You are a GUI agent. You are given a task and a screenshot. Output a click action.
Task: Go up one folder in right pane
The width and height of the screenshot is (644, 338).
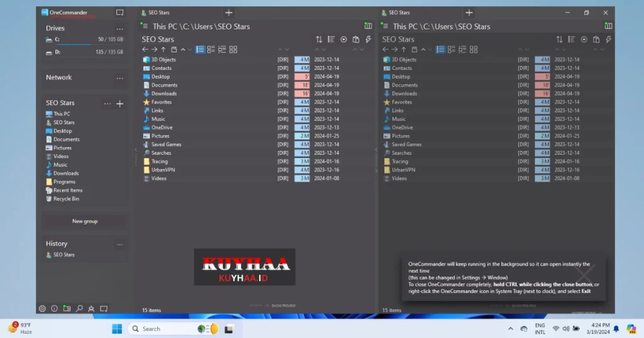pos(404,50)
